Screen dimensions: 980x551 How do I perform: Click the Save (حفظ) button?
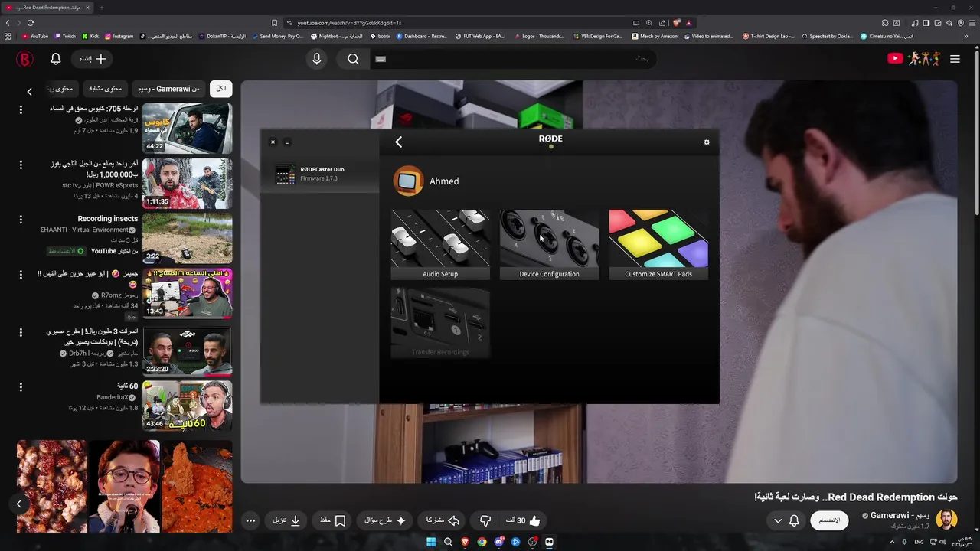coord(332,520)
